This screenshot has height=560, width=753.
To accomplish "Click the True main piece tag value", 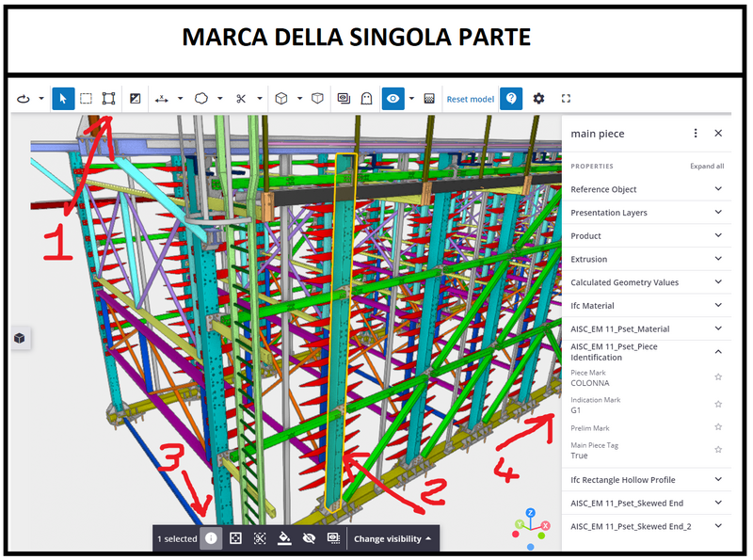I will click(x=579, y=456).
